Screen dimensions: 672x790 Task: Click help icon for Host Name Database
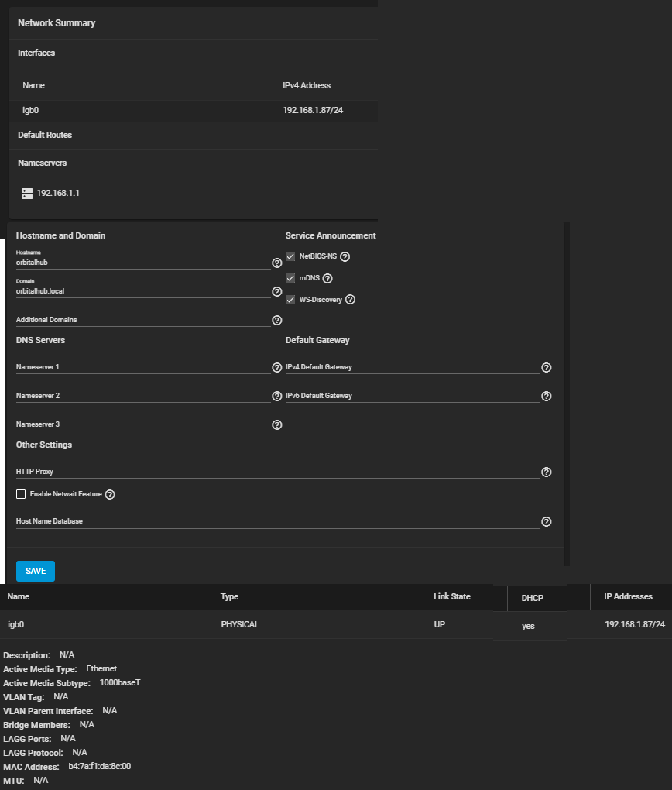point(547,522)
